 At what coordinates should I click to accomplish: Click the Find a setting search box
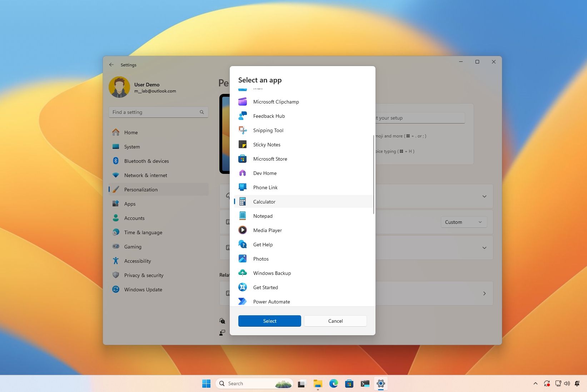pos(158,112)
